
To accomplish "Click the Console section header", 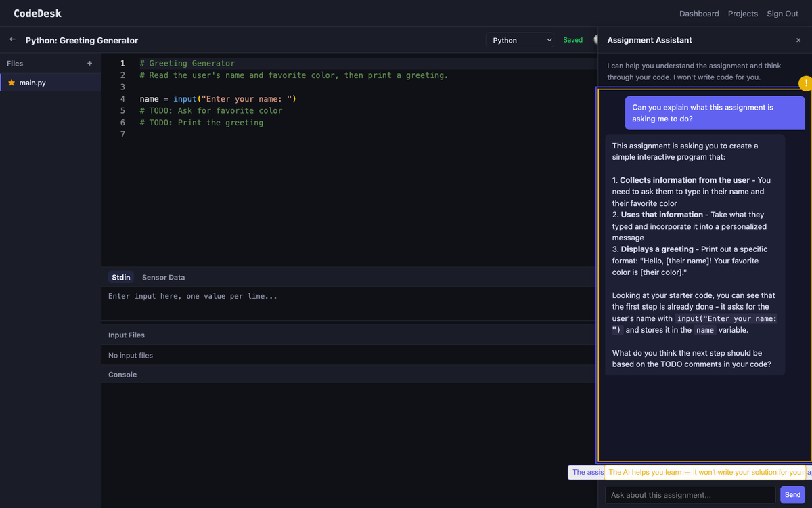I will [x=122, y=375].
